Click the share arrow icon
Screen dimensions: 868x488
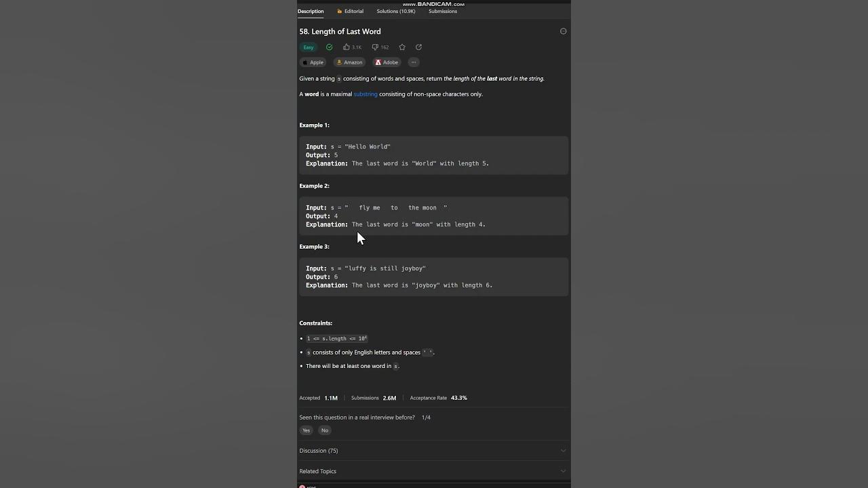coord(418,47)
